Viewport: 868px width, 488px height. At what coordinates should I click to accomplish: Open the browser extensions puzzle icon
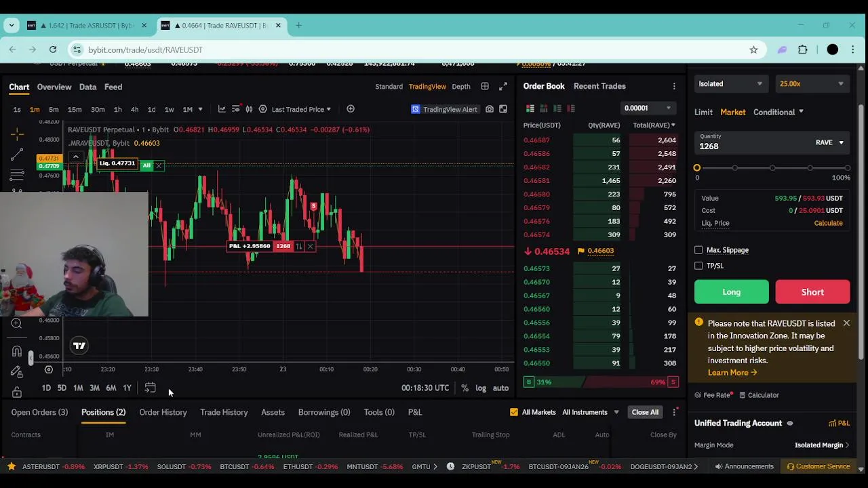point(803,49)
